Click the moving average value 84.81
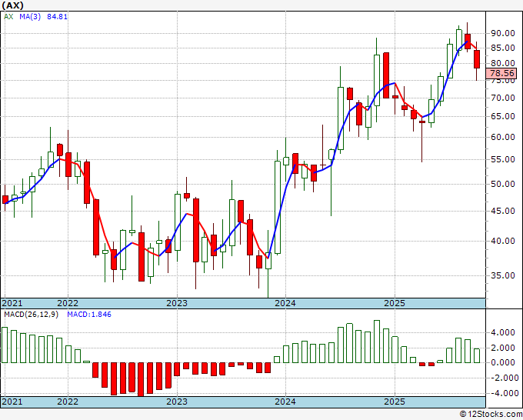The width and height of the screenshot is (523, 420). coord(57,16)
